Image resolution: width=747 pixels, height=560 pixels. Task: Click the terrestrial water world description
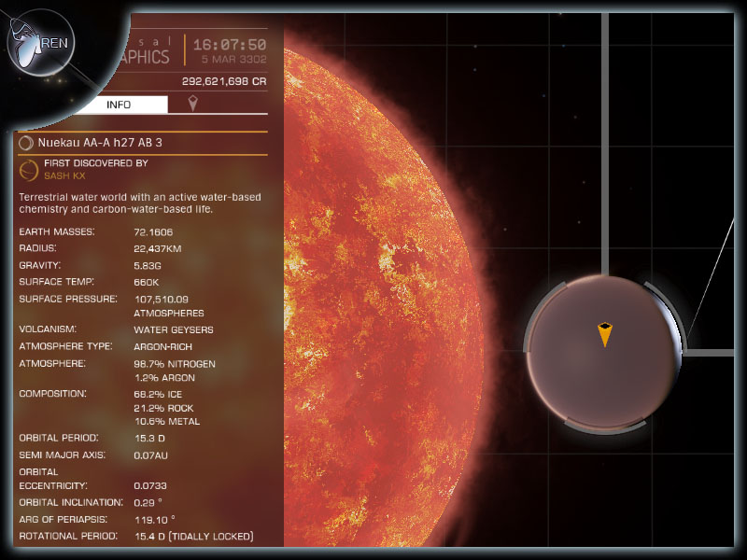[x=140, y=203]
